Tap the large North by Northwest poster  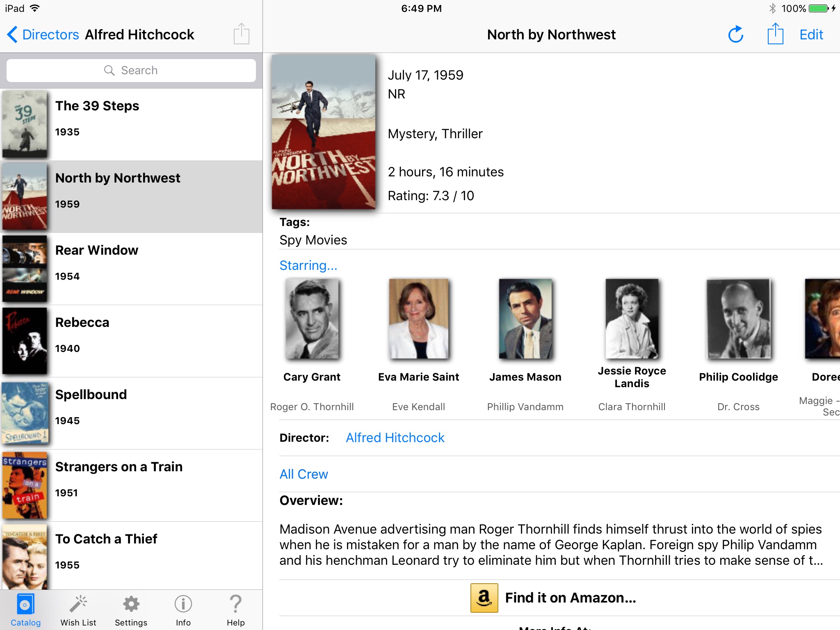324,132
